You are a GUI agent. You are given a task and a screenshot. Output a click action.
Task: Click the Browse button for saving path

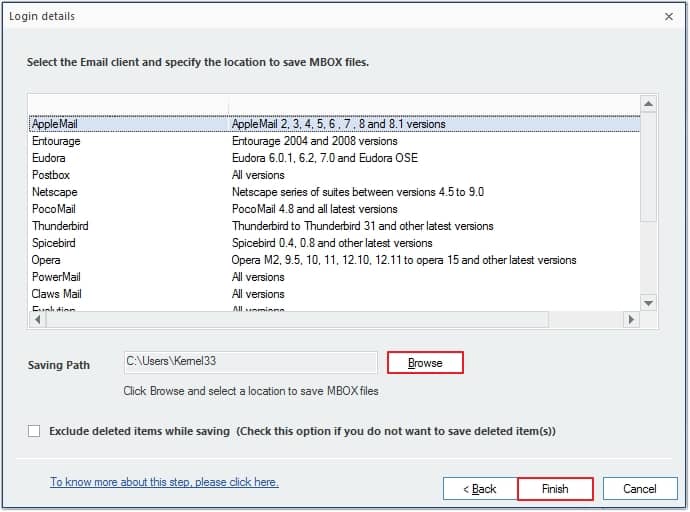coord(425,363)
